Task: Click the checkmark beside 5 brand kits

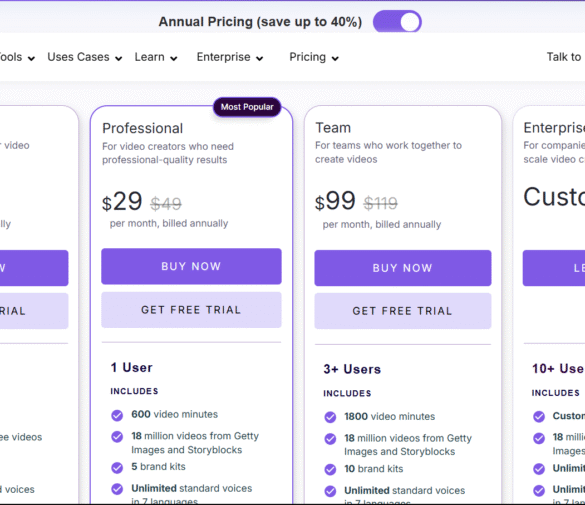Action: [117, 467]
